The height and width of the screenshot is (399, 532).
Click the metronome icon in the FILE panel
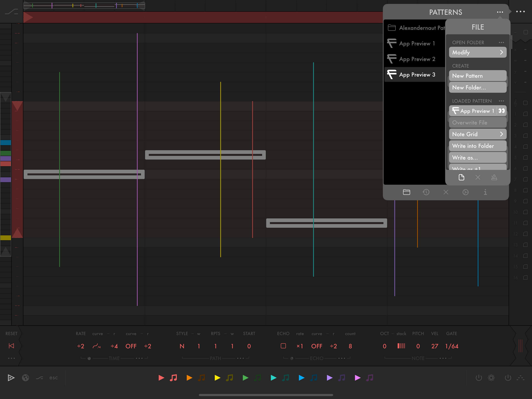(x=494, y=178)
